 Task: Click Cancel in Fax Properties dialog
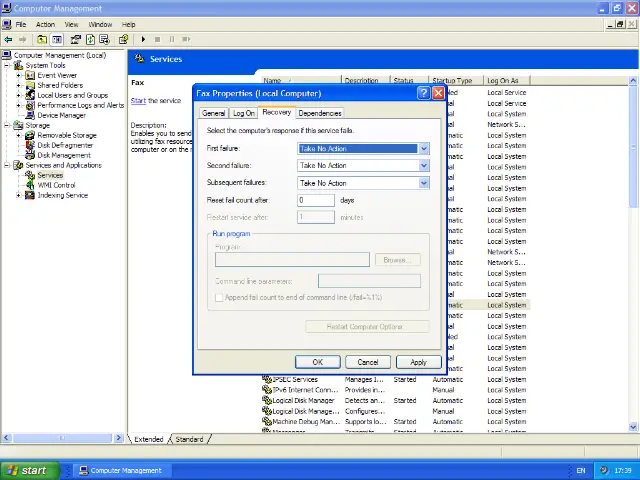coord(368,362)
